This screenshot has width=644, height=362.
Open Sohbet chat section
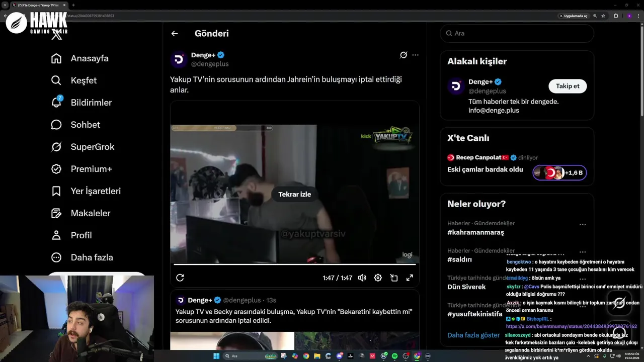click(75, 125)
